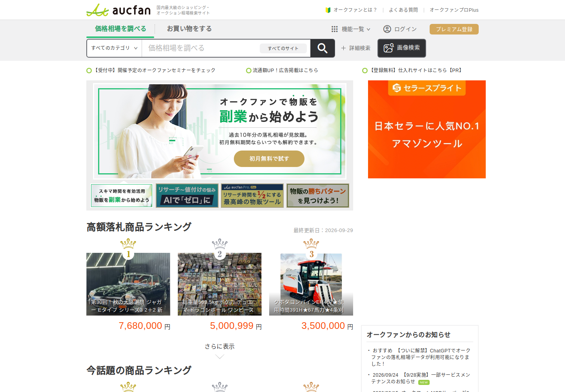565x392 pixels.
Task: Switch to 価格相場を調べる tab
Action: 120,29
